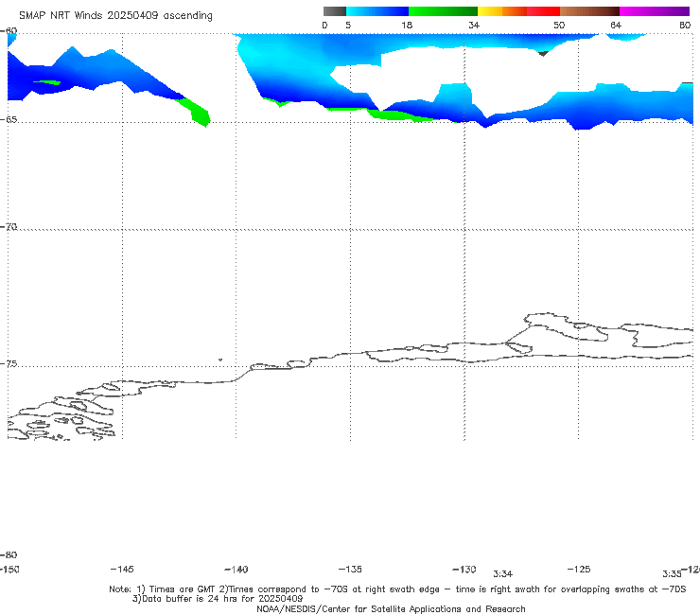Click the latitude label '-75'
The width and height of the screenshot is (700, 615).
9,363
